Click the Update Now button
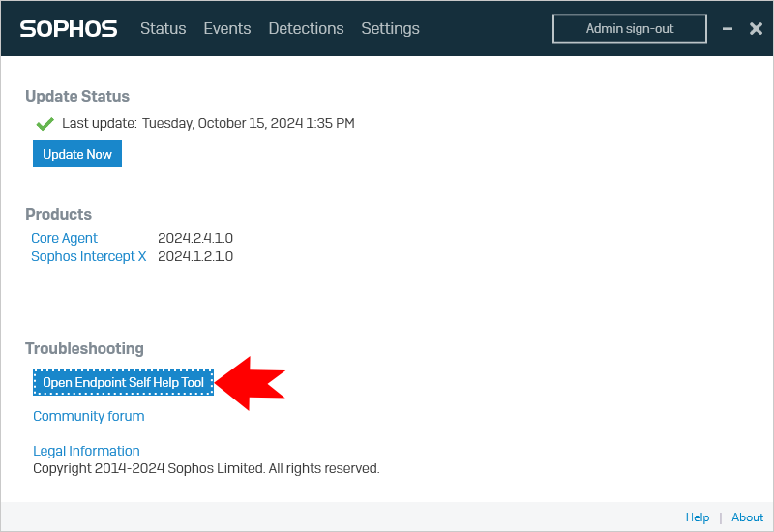The height and width of the screenshot is (532, 774). (x=77, y=154)
